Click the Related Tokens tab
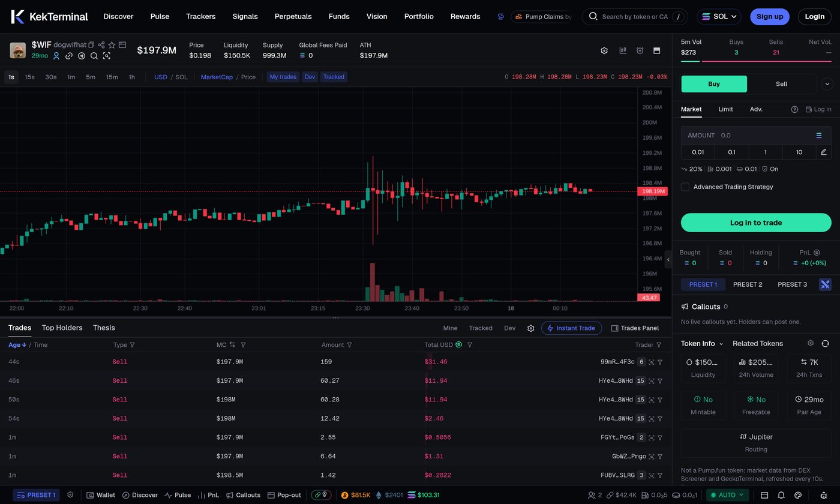Screen dimensions: 840x504 tap(758, 343)
